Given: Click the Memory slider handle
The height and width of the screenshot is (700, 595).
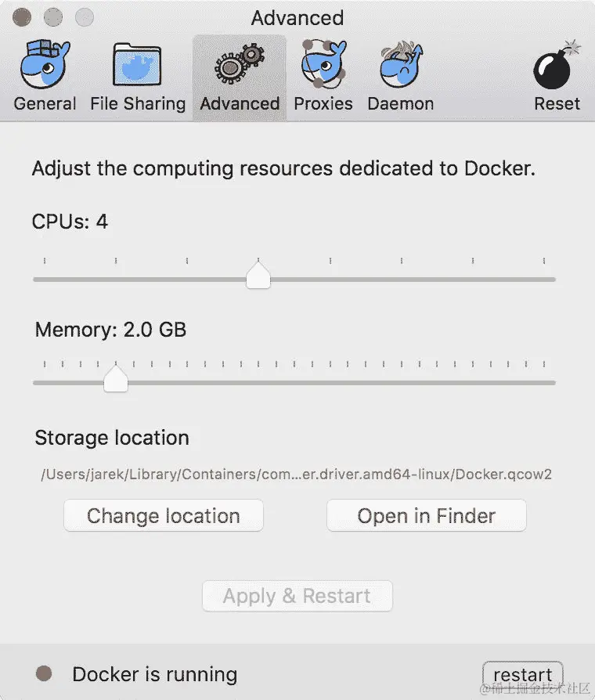Looking at the screenshot, I should (x=116, y=379).
